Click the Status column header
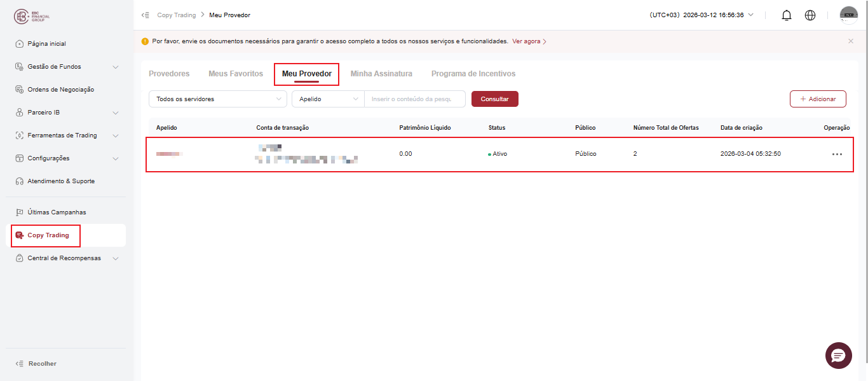The width and height of the screenshot is (868, 381). pyautogui.click(x=497, y=128)
